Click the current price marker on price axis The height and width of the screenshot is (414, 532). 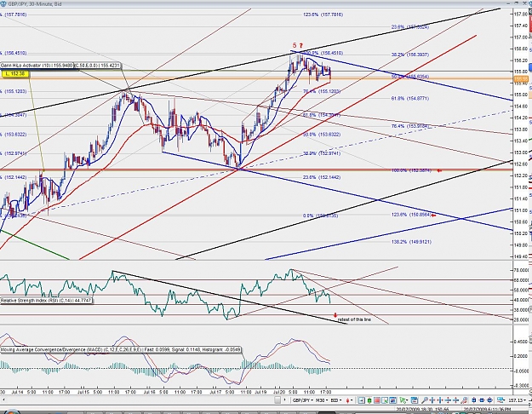(522, 78)
